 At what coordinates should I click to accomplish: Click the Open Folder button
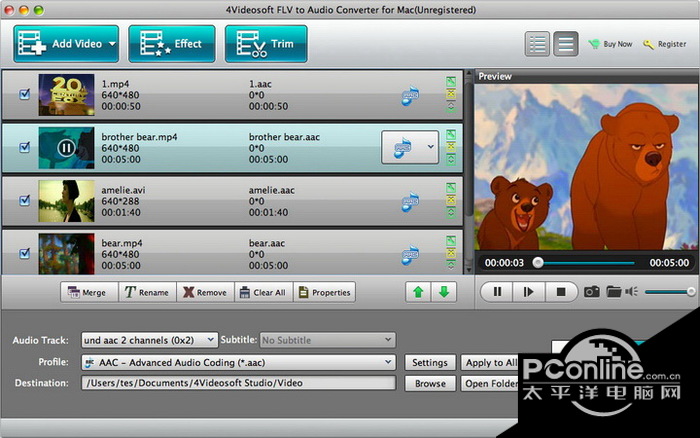click(490, 384)
